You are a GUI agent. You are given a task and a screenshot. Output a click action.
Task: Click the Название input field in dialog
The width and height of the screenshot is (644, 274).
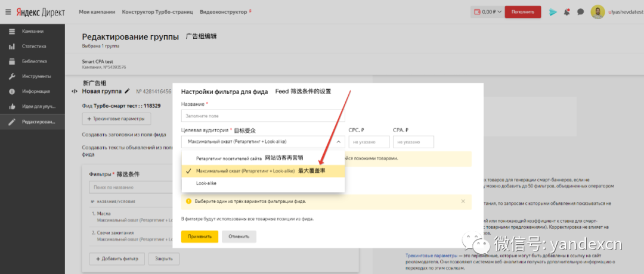263,116
